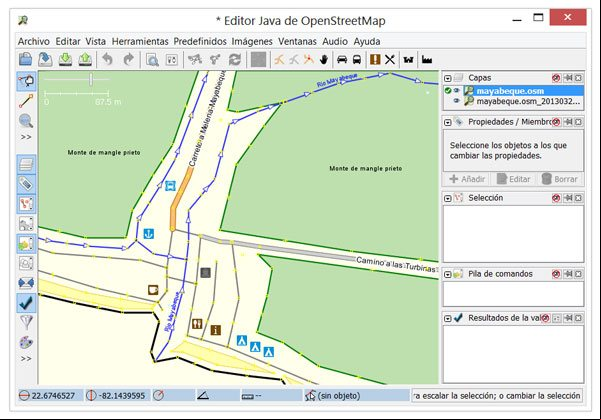The height and width of the screenshot is (420, 601).
Task: Collapse the Pila de comandos panel
Action: 447,274
